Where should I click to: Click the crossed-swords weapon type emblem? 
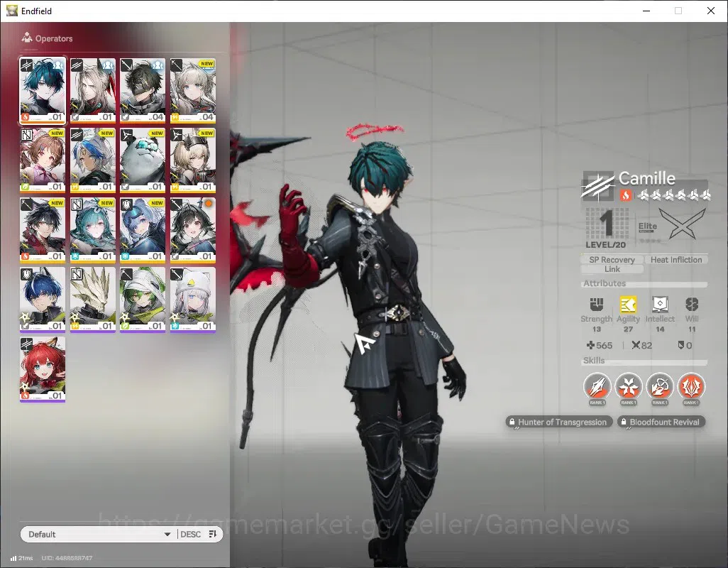683,224
